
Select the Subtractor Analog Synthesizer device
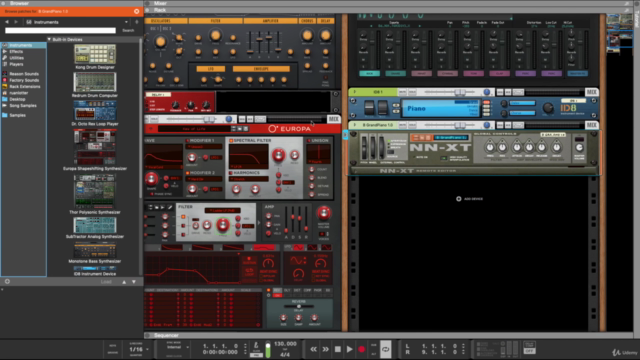point(95,228)
